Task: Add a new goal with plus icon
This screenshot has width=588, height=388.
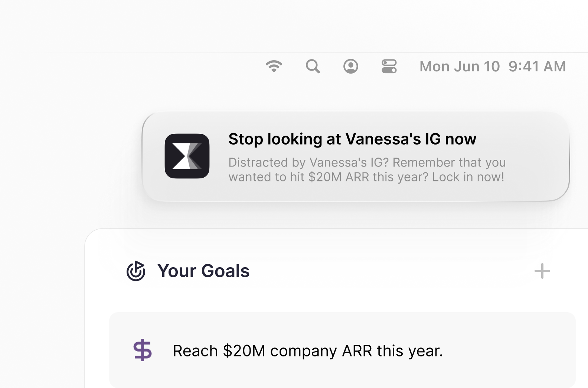Action: pyautogui.click(x=542, y=271)
